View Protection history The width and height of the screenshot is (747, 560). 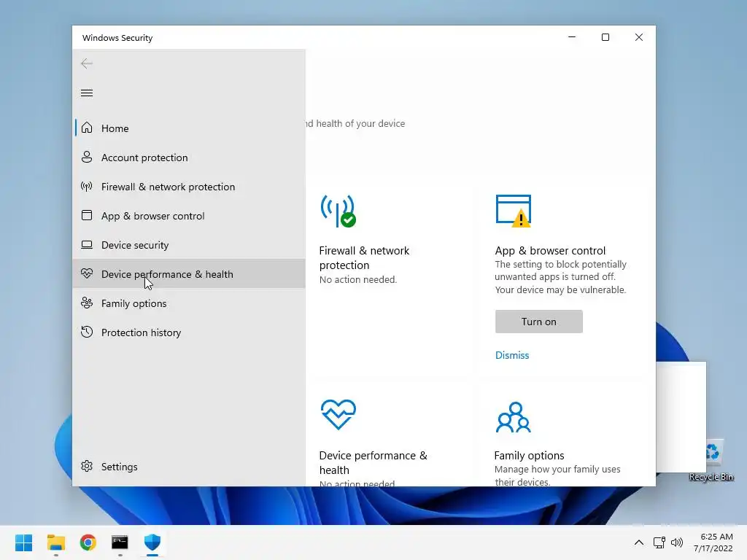click(189, 332)
